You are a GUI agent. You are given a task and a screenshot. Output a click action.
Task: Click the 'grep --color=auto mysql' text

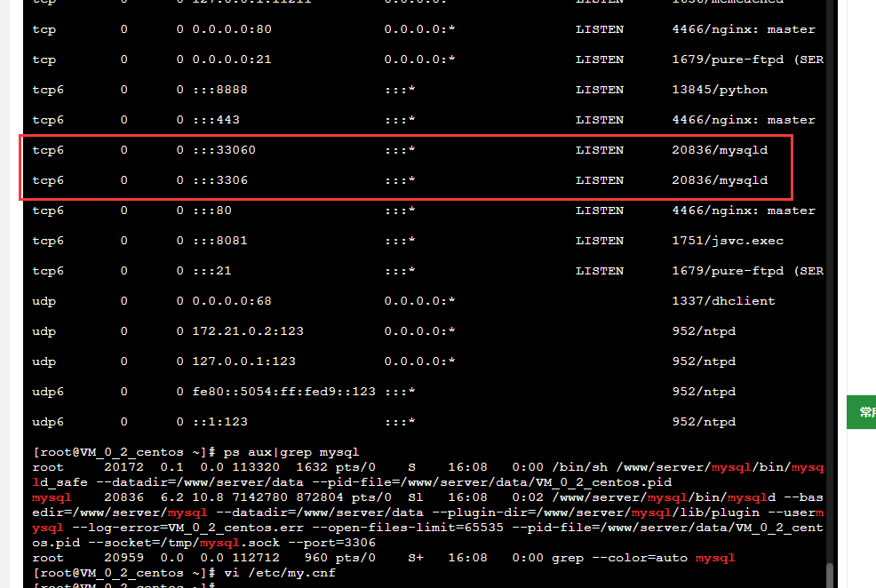643,557
